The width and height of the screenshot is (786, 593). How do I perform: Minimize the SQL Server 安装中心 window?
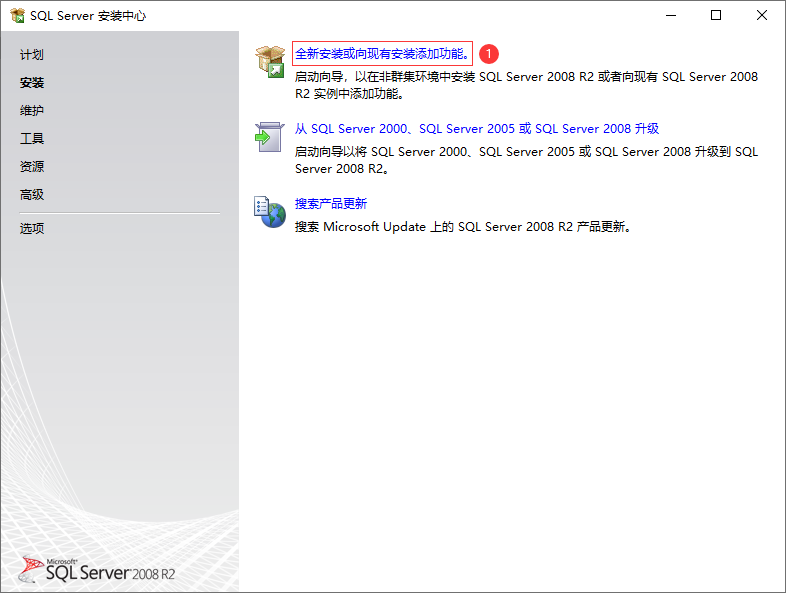point(671,16)
